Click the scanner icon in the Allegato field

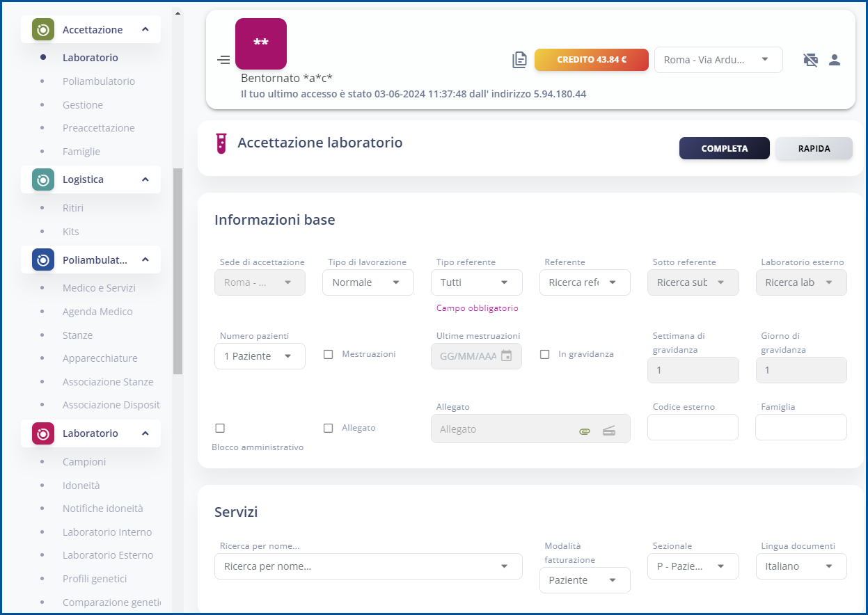point(609,431)
